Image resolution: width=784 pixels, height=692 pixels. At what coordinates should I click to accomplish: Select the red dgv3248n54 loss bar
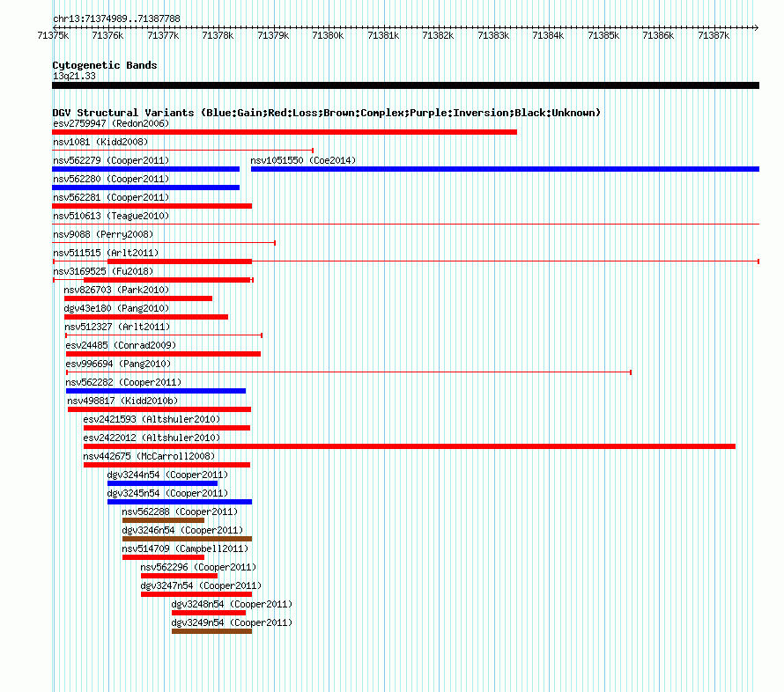[209, 613]
